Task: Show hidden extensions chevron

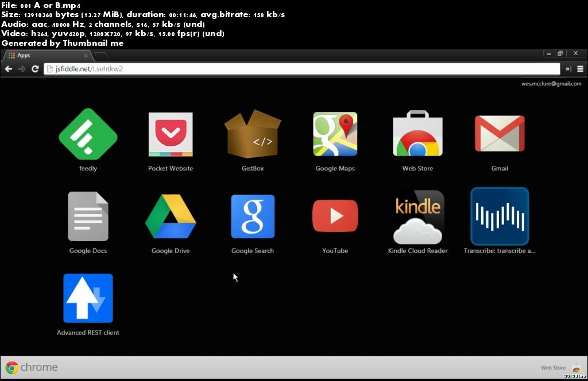Action: click(x=568, y=69)
